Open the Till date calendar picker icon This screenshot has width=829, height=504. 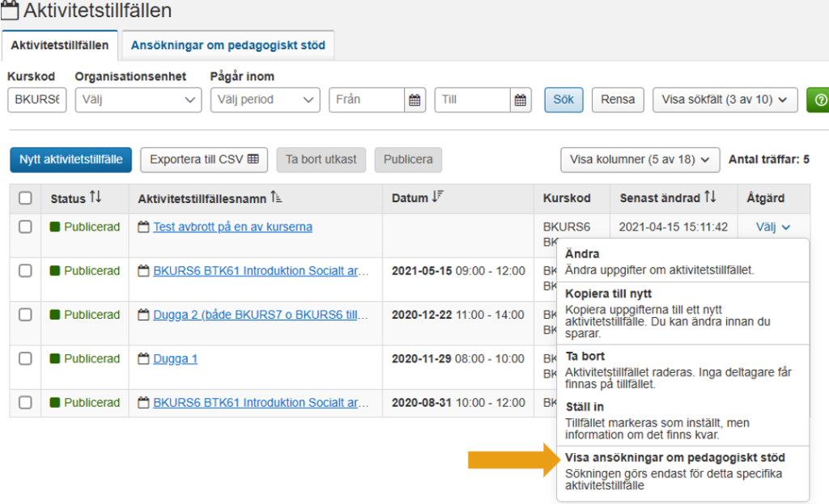521,100
